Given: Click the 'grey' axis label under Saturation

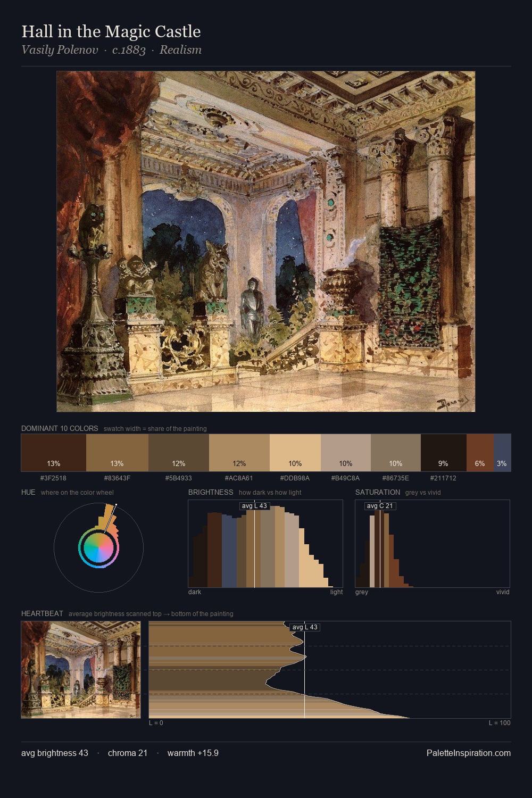Looking at the screenshot, I should [x=362, y=592].
